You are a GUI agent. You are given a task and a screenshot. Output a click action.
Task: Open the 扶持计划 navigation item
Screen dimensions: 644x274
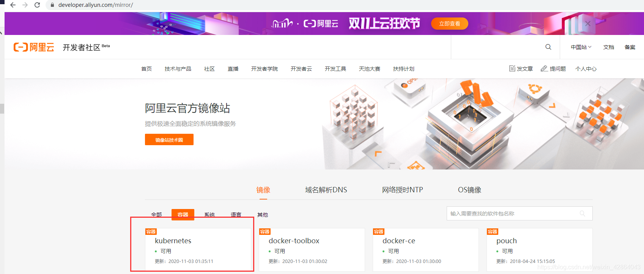[404, 69]
